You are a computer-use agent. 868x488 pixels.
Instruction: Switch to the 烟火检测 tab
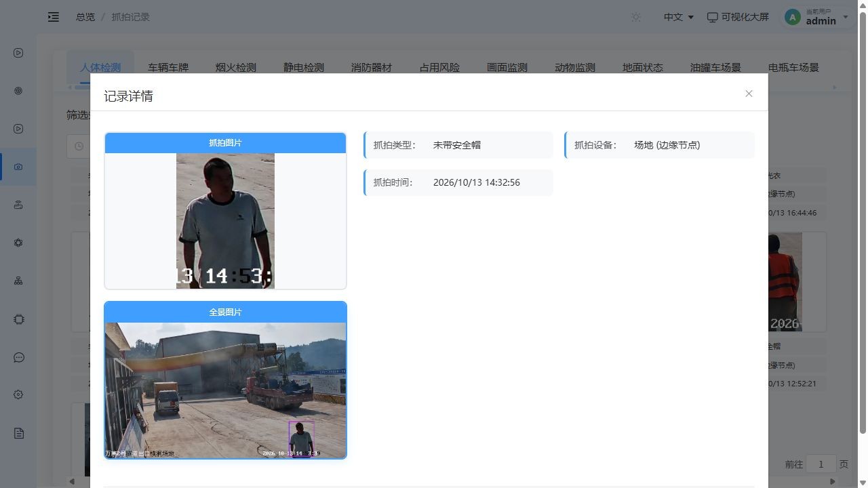pos(236,68)
